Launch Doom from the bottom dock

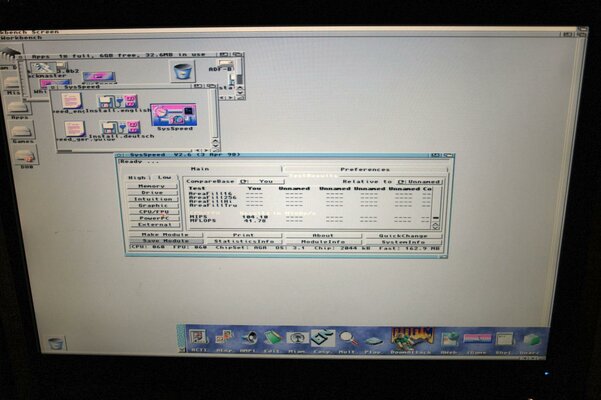coord(404,337)
